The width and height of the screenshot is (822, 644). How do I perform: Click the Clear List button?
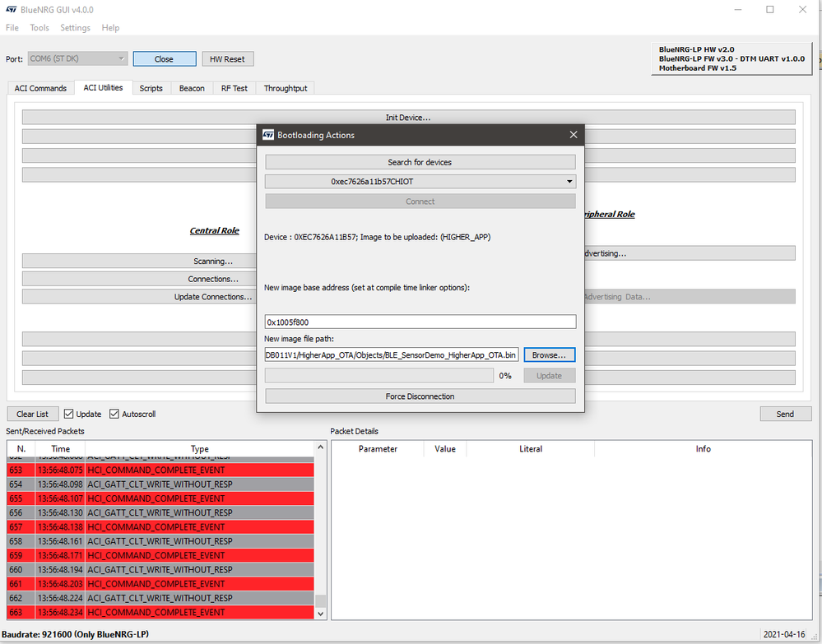(x=33, y=414)
